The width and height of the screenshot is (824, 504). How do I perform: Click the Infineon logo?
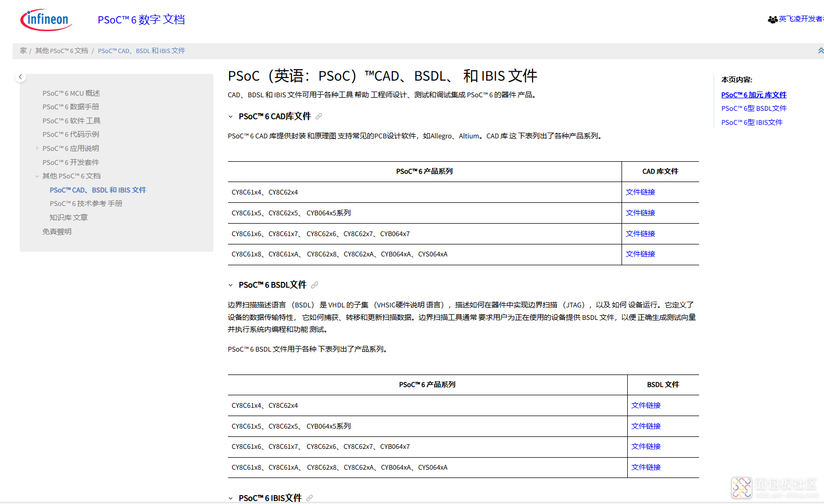point(46,20)
